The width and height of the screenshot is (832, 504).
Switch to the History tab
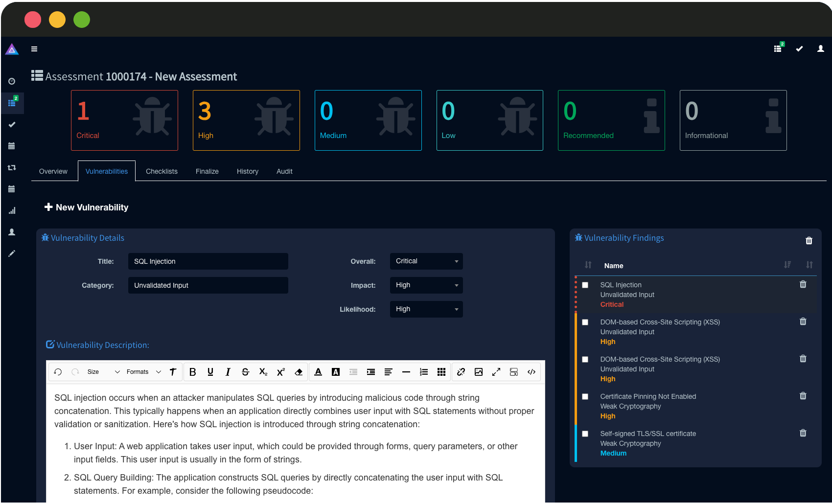(x=248, y=171)
